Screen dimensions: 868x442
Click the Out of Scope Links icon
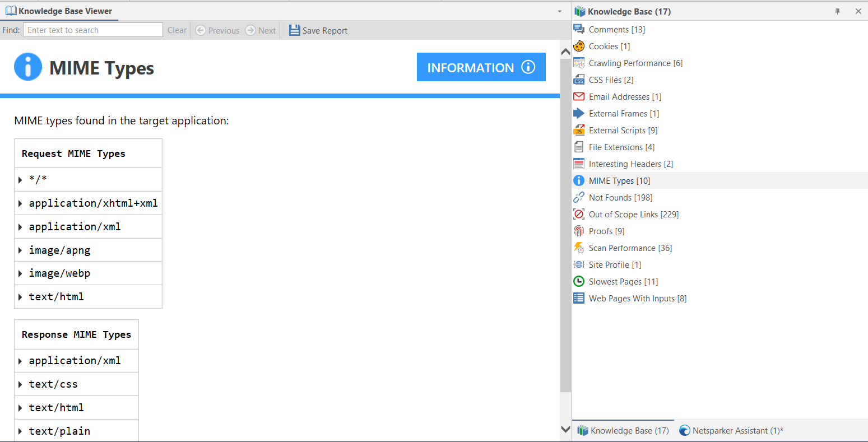[579, 214]
